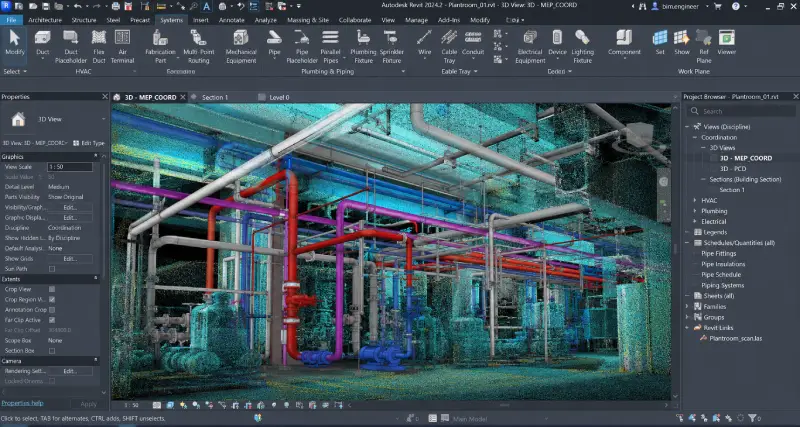Click the Project Browser search box
800x427 pixels.
click(x=741, y=111)
